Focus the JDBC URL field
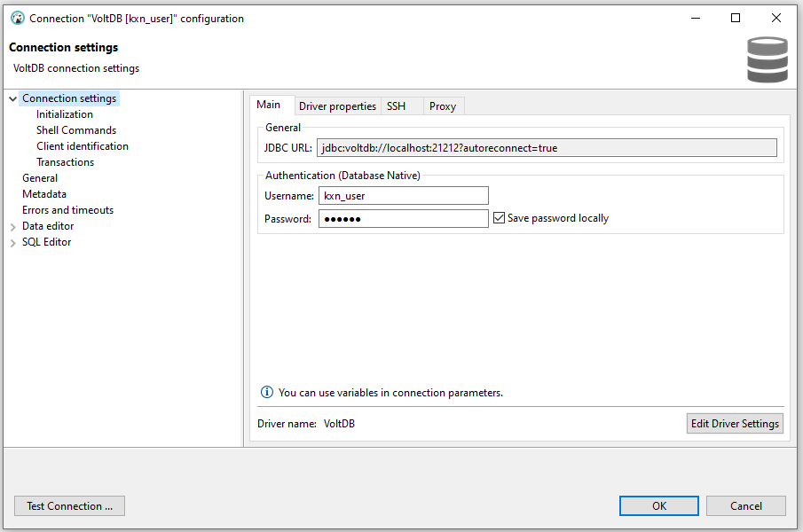The image size is (803, 532). point(547,148)
